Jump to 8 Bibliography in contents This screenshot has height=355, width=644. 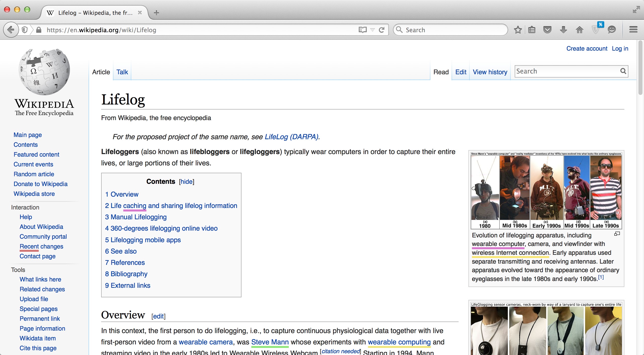pos(126,274)
